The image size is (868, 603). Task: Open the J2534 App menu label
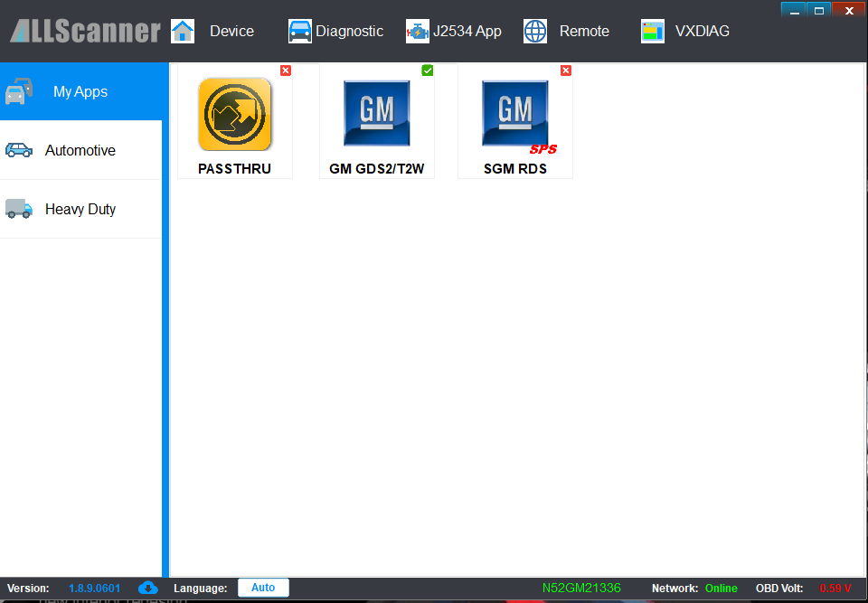[x=467, y=31]
